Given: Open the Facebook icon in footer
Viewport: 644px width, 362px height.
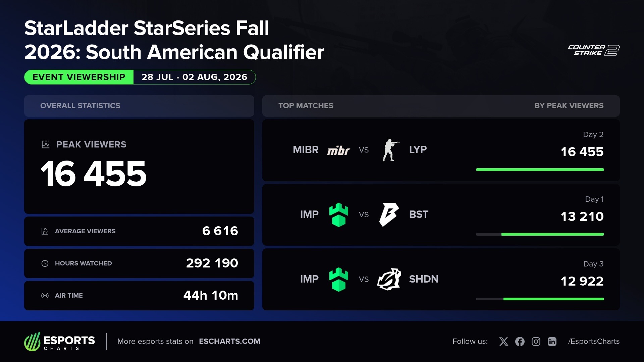Looking at the screenshot, I should click(x=520, y=342).
